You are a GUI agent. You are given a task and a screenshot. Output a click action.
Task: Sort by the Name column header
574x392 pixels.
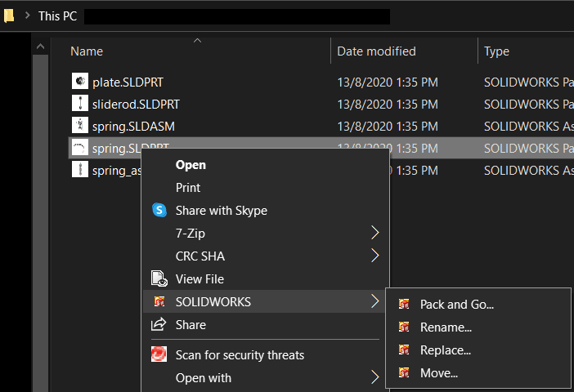87,51
